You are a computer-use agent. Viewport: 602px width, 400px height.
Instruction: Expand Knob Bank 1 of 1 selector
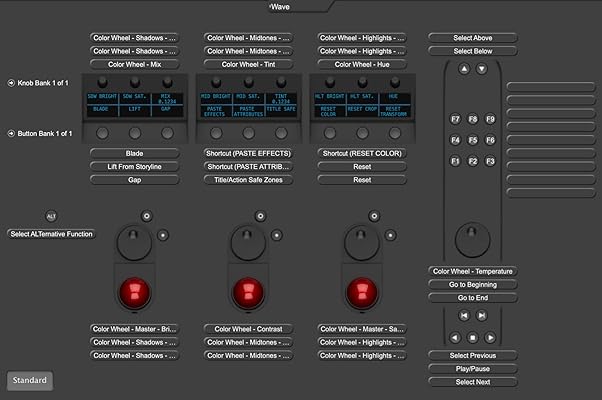10,81
